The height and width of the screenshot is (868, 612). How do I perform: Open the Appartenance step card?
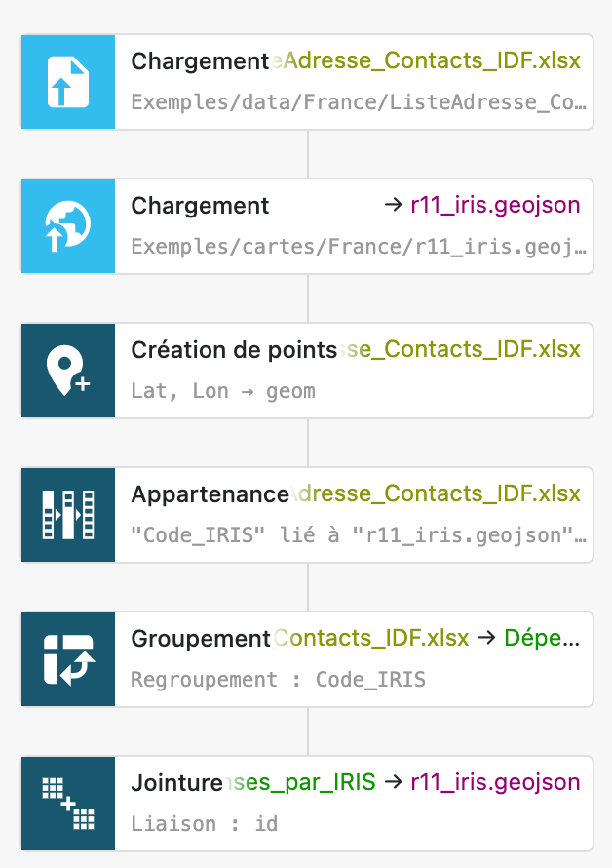(x=307, y=515)
